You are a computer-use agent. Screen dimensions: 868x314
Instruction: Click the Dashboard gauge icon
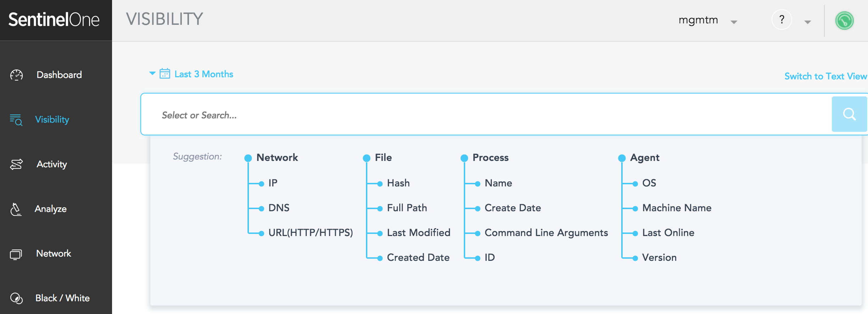pyautogui.click(x=16, y=75)
